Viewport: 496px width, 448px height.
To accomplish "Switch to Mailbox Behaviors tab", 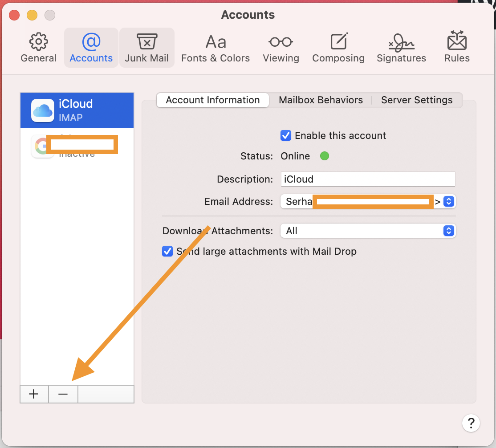I will click(x=321, y=100).
